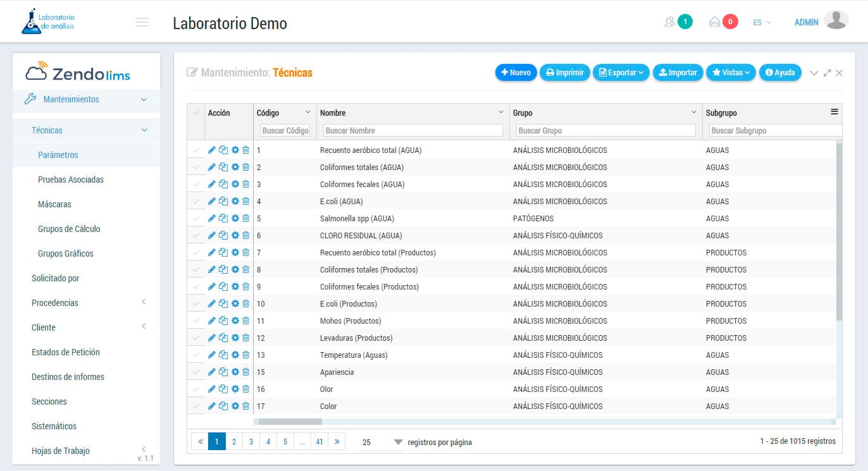This screenshot has height=471, width=868.
Task: Focus the Buscar Código filter field
Action: 285,130
